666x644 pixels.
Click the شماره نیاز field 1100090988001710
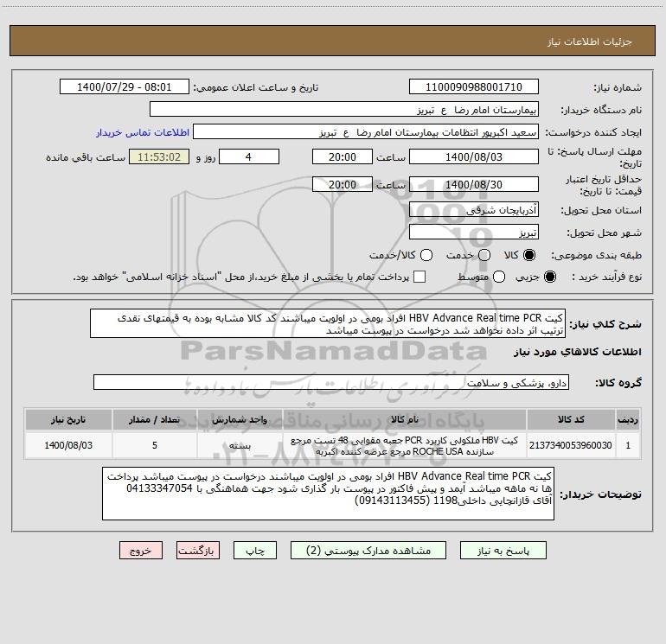tap(474, 86)
